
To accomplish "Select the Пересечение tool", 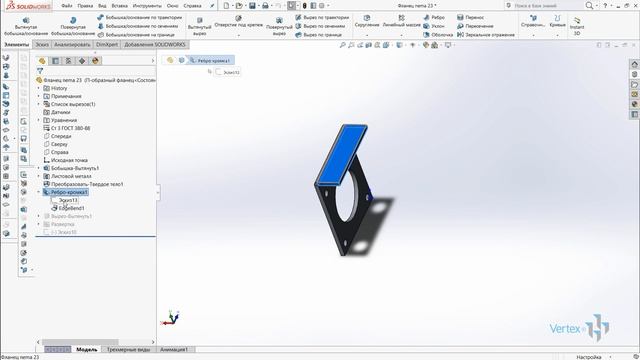I will 475,26.
